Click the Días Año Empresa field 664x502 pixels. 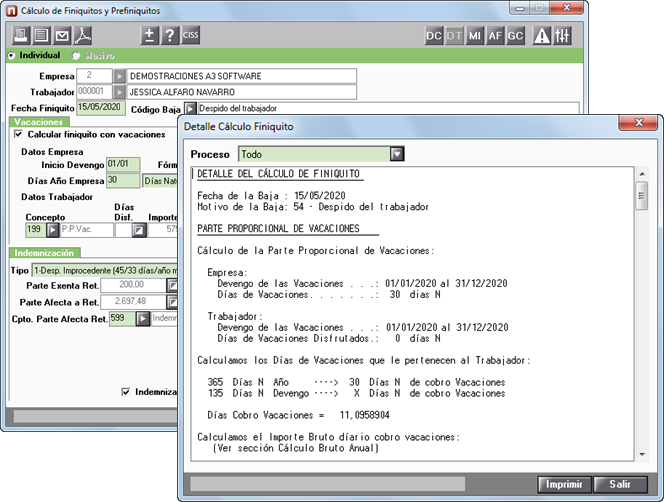123,180
